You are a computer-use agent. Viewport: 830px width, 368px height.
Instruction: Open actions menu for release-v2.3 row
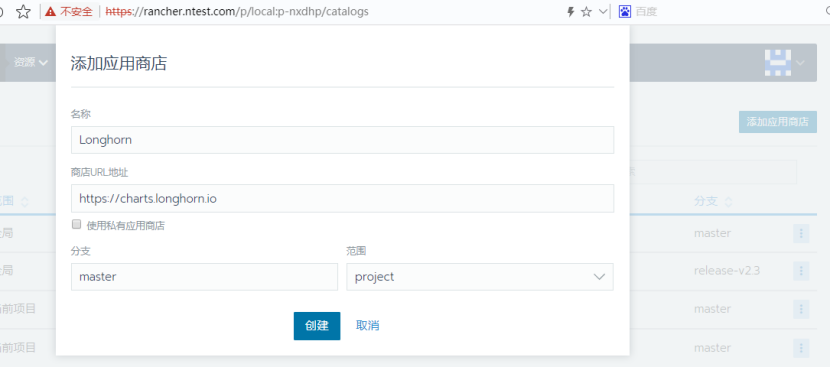click(801, 271)
